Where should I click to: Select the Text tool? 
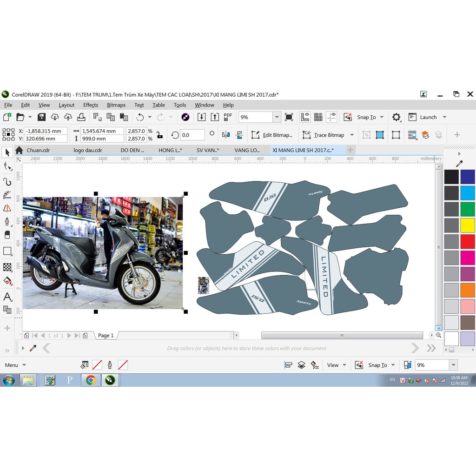pos(7,297)
